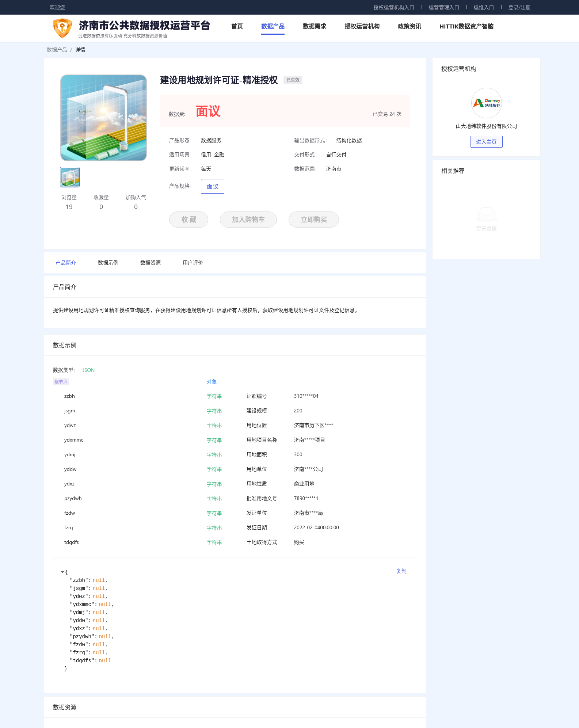Click the 已失效 status badge
Screen dimensions: 579x728
[x=293, y=80]
